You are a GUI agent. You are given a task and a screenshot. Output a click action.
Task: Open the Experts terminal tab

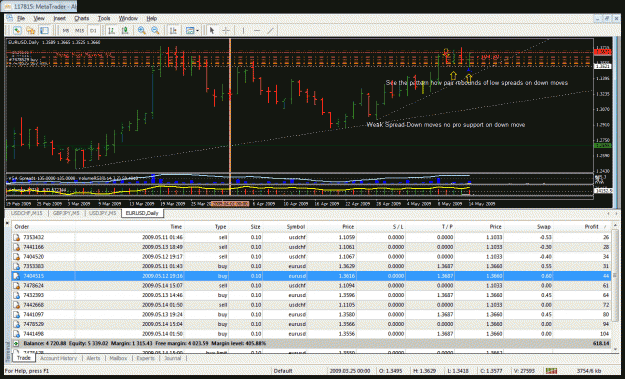tap(145, 358)
